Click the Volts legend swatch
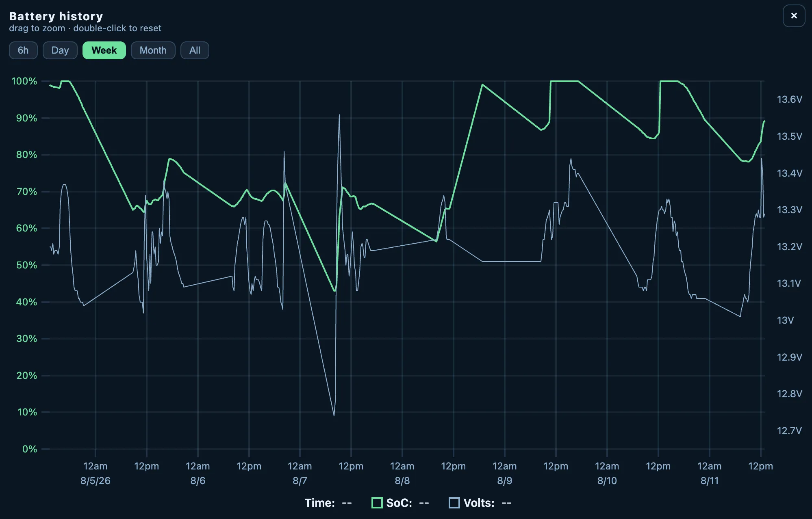Screen dimensions: 812x519 tap(454, 503)
